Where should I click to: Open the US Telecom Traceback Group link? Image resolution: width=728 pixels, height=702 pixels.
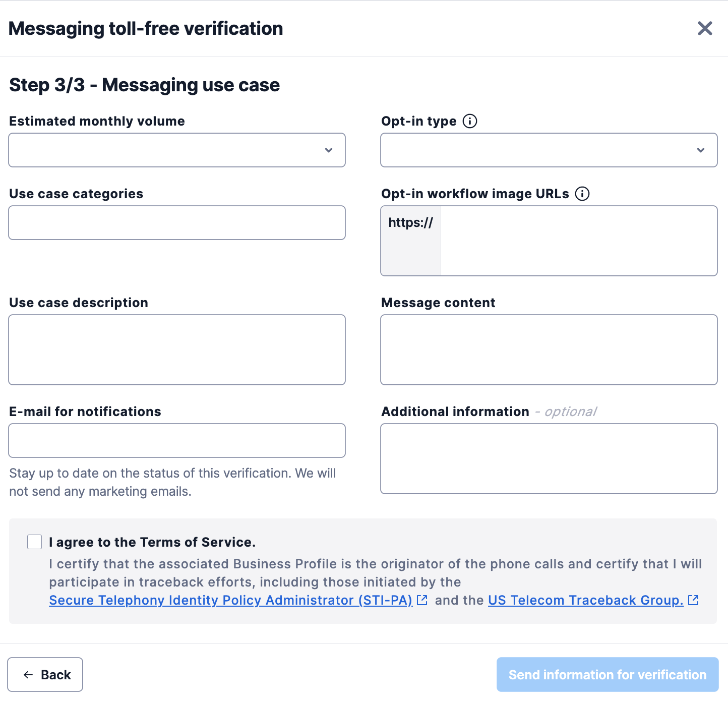click(x=586, y=600)
